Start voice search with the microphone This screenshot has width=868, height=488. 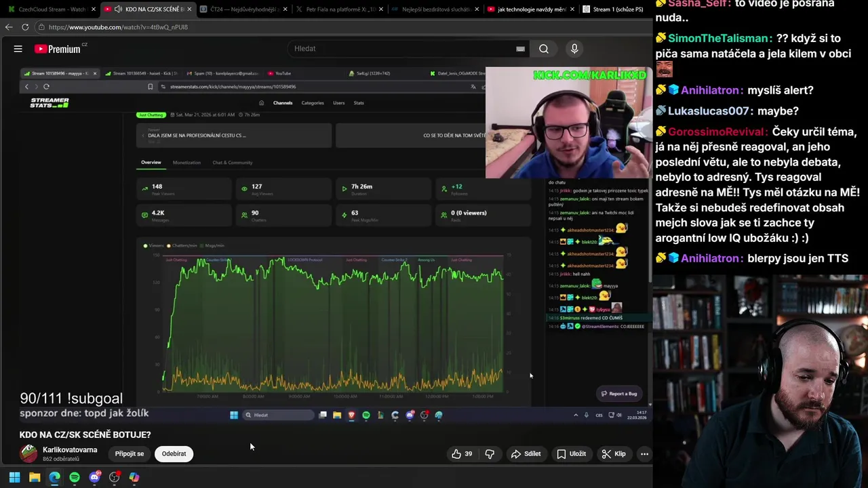[574, 49]
